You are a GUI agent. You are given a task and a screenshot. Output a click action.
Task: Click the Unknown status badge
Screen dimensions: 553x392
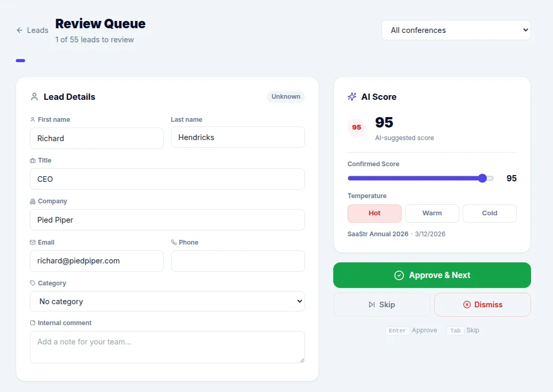(x=286, y=97)
